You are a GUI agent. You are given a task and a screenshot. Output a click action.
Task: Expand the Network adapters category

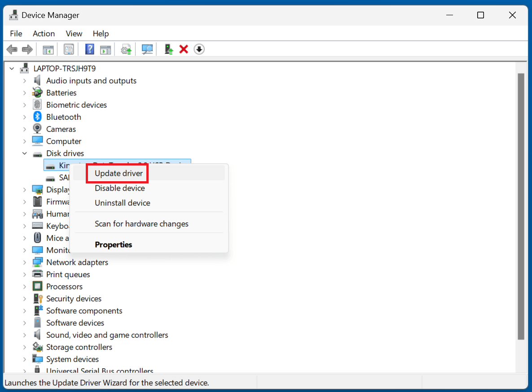coord(26,262)
